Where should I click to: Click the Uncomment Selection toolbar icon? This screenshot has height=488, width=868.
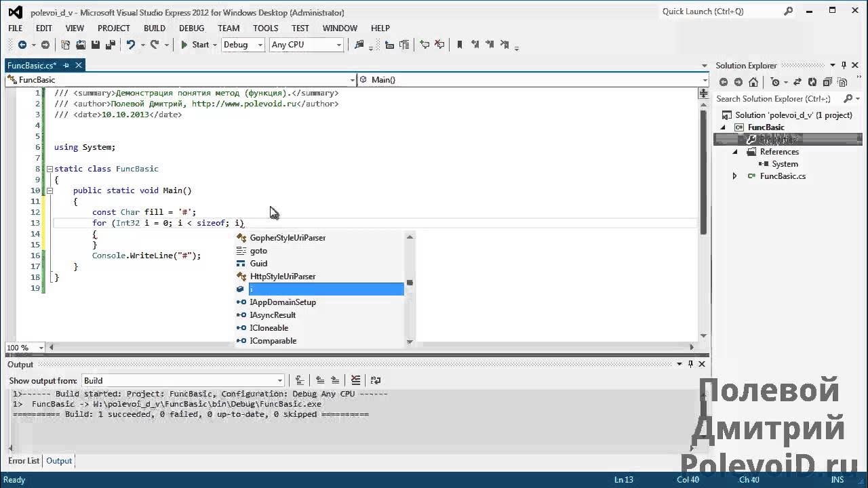pos(440,45)
